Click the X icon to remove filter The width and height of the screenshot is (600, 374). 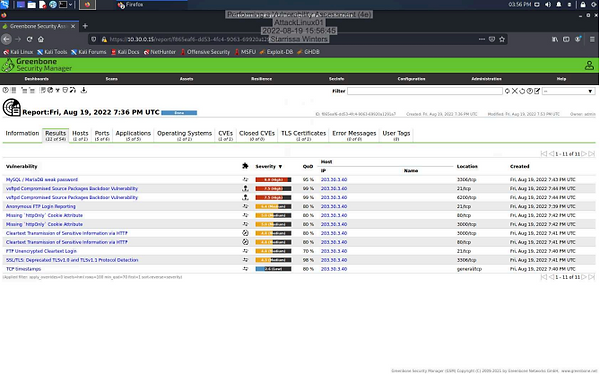pos(515,91)
